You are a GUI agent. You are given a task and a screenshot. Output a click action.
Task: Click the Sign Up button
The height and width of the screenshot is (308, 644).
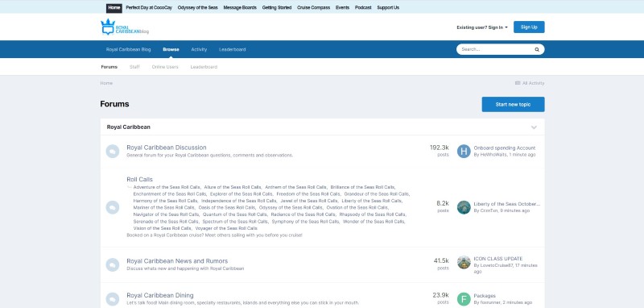click(529, 27)
